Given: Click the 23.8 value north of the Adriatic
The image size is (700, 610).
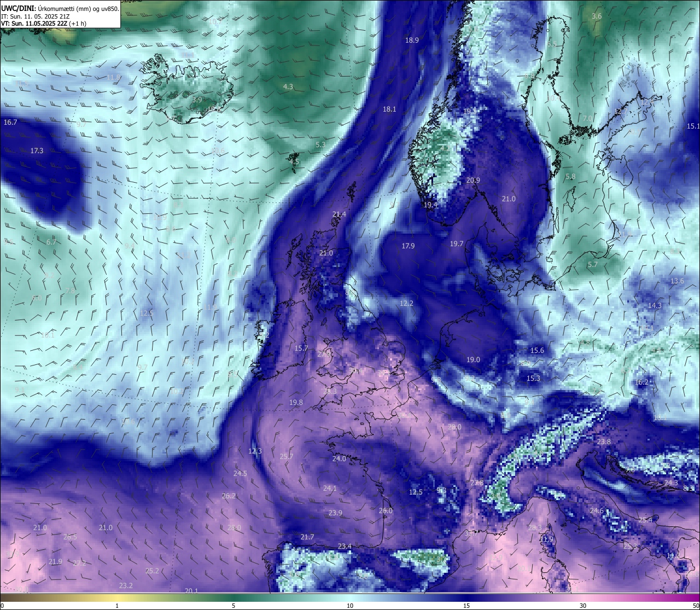Looking at the screenshot, I should (x=604, y=442).
